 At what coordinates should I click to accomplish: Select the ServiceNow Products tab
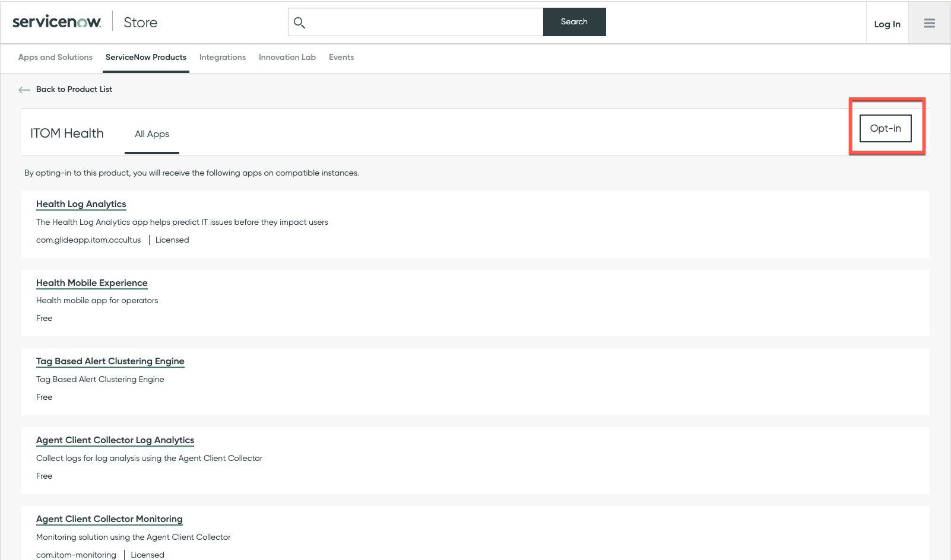pos(146,58)
